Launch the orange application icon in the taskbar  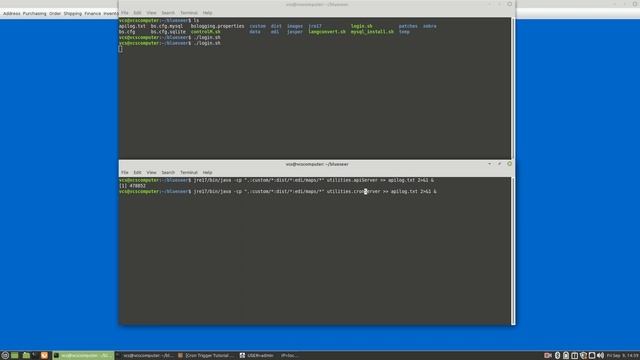(x=44, y=356)
